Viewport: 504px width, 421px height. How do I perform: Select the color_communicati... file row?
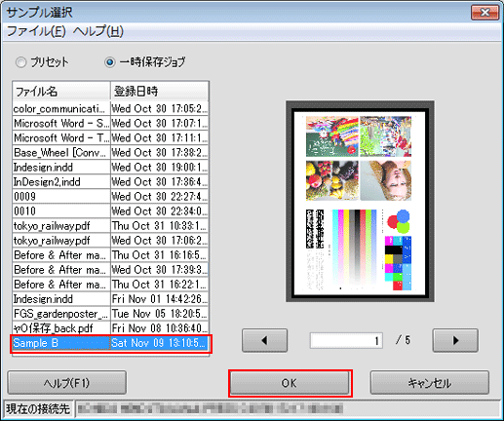point(110,109)
